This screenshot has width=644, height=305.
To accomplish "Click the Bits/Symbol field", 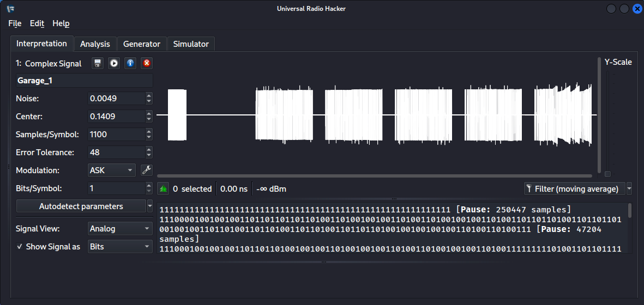I will click(116, 188).
